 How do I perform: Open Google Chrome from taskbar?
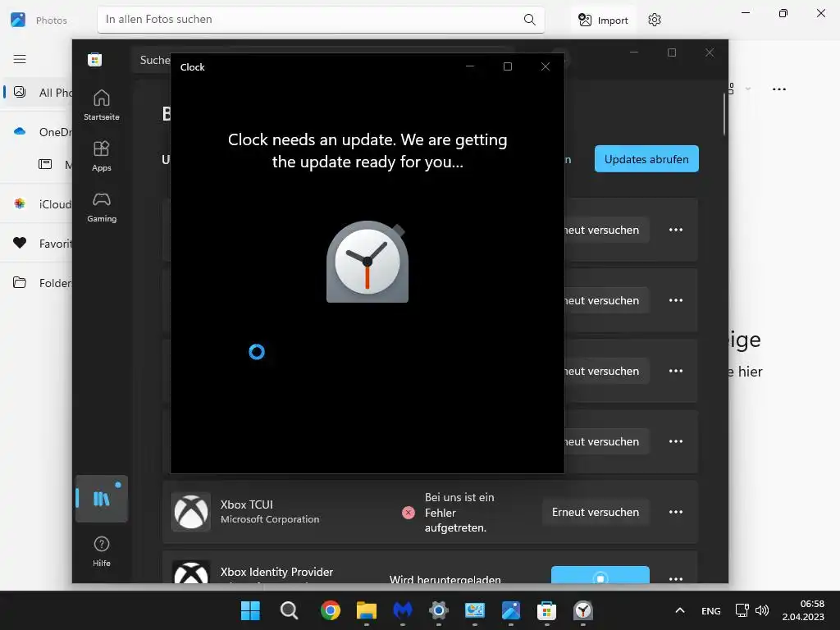click(x=331, y=610)
